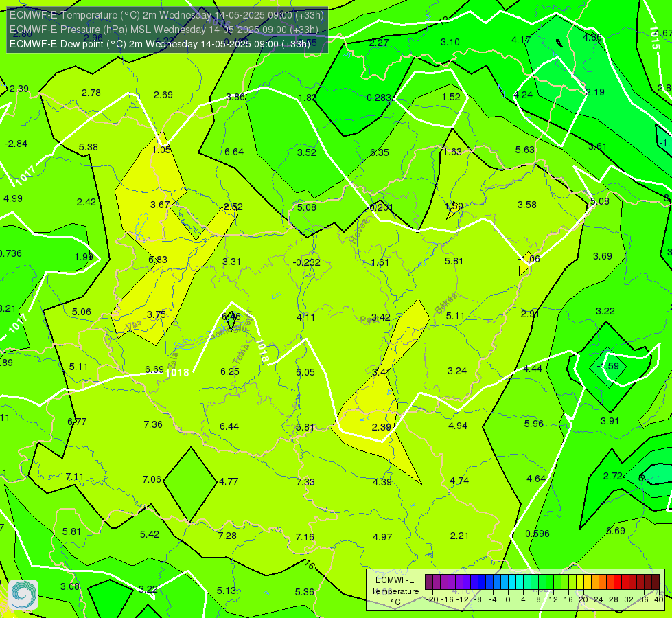This screenshot has height=618, width=672.
Task: Click the Pest county label
Action: [368, 319]
